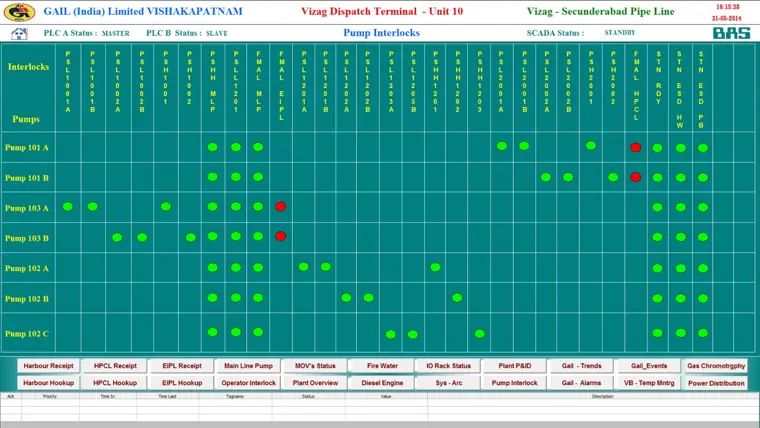Click the Priority column header in alarm list

[x=50, y=396]
